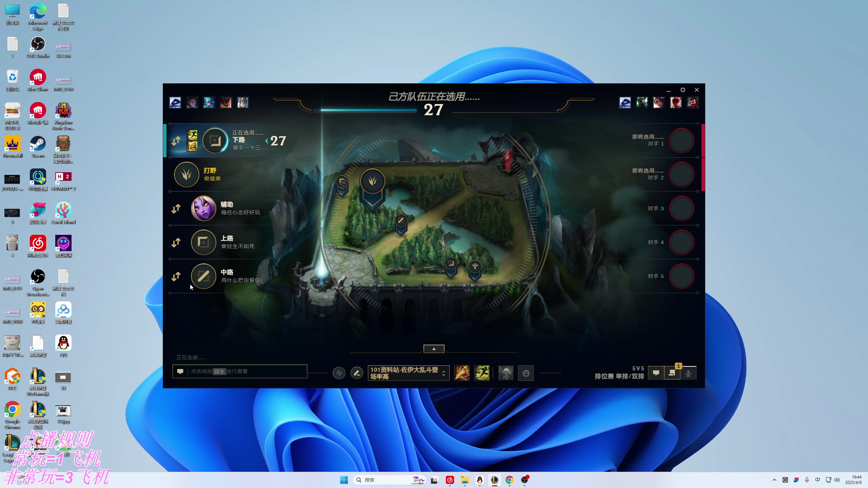Screen dimensions: 868x488
Task: Click the 中路 mid lane role icon
Action: point(203,276)
